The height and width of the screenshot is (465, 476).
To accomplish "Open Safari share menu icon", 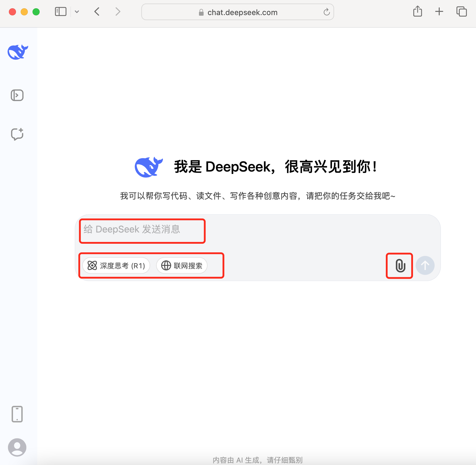I will point(417,12).
